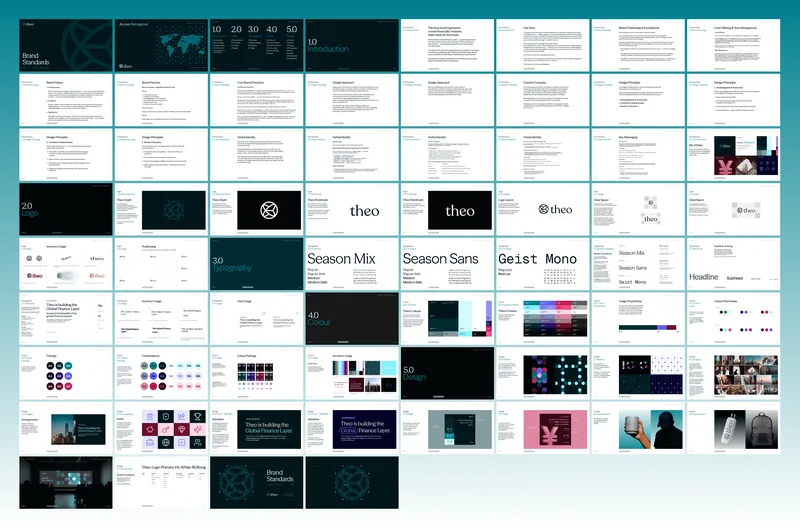
Task: Open the Clear Space slide showing the full lockup
Action: pyautogui.click(x=734, y=209)
